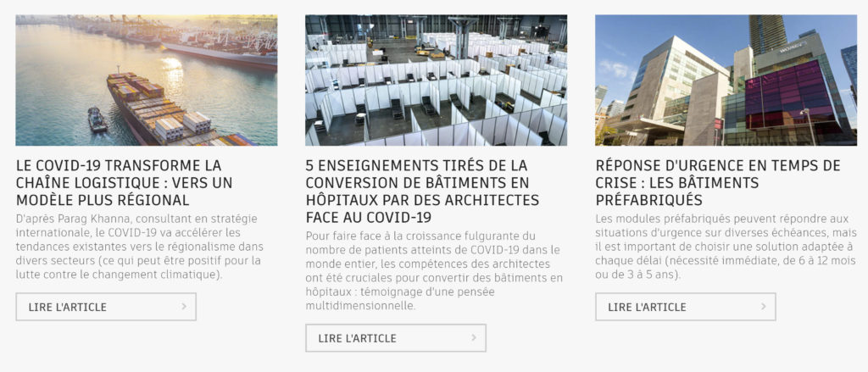The image size is (868, 372).
Task: Click the container ship in the first image
Action: (166, 109)
